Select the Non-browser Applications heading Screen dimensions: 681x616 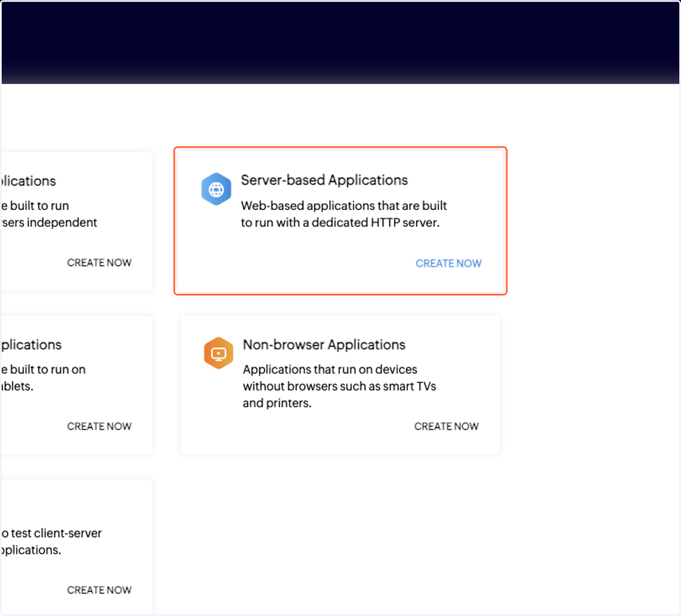(324, 344)
